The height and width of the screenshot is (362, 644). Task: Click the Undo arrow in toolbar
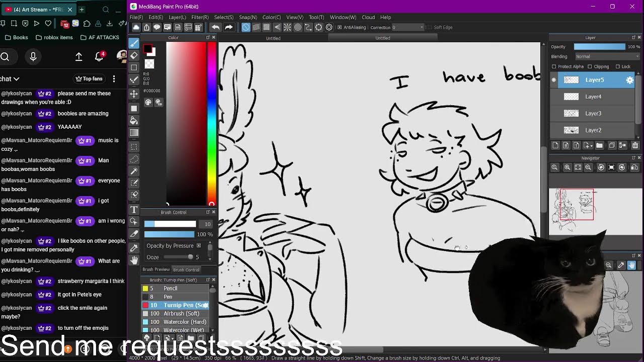(x=215, y=27)
